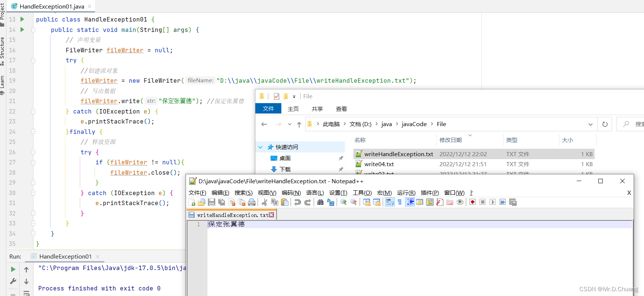Screen dimensions: 644x296
Task: Click 文档 (D:) in Explorer breadcrumb path
Action: coord(360,124)
